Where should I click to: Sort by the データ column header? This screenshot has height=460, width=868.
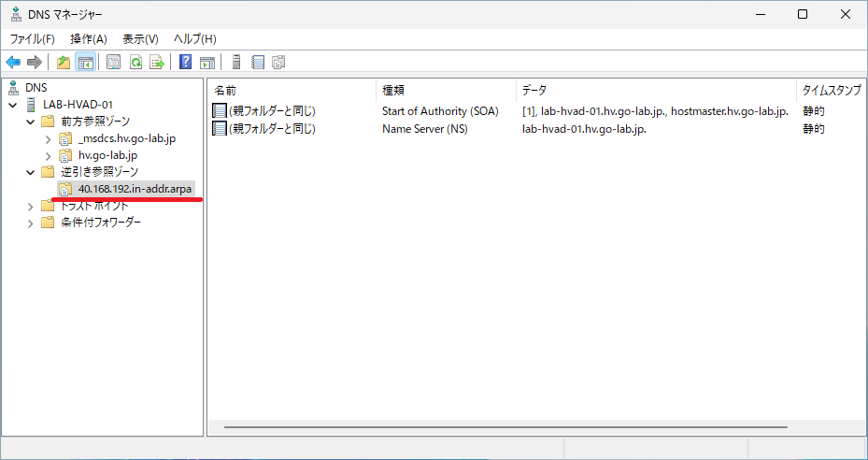(x=656, y=91)
